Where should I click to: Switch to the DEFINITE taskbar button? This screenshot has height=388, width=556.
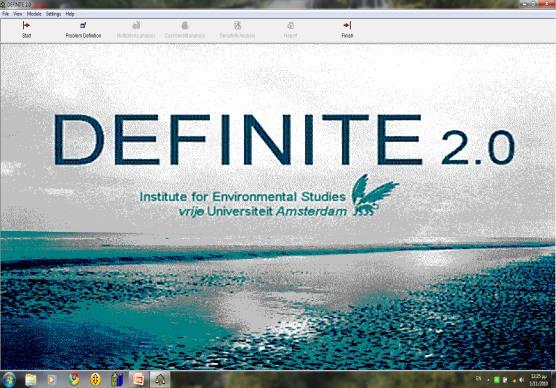tap(160, 379)
